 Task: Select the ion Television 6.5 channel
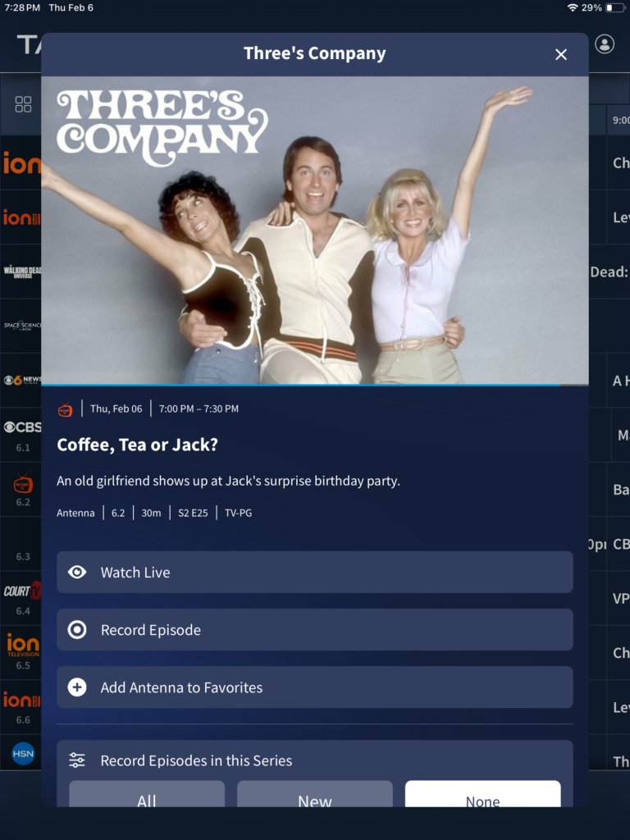[x=21, y=652]
